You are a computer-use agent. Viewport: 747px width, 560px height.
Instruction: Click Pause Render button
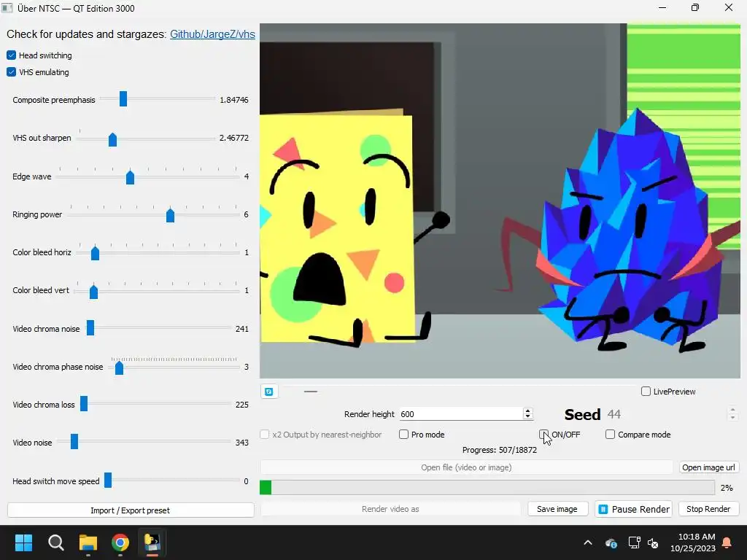point(634,509)
